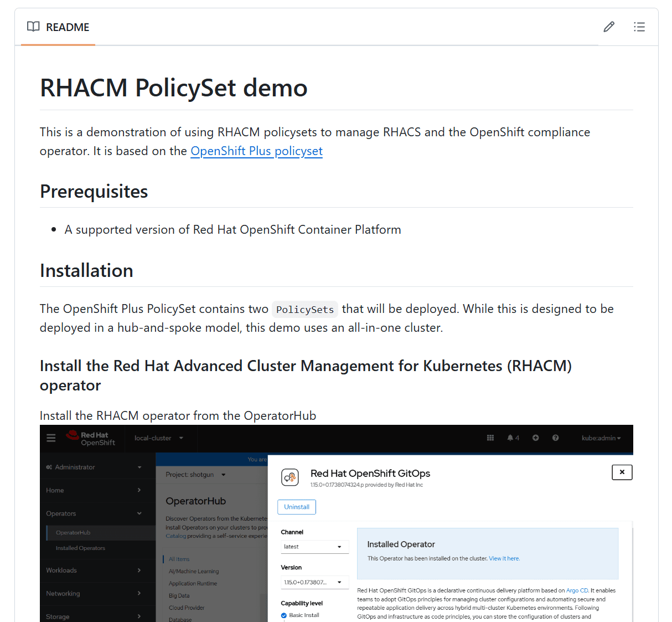The width and height of the screenshot is (672, 622).
Task: Open the View it here link
Action: [504, 558]
